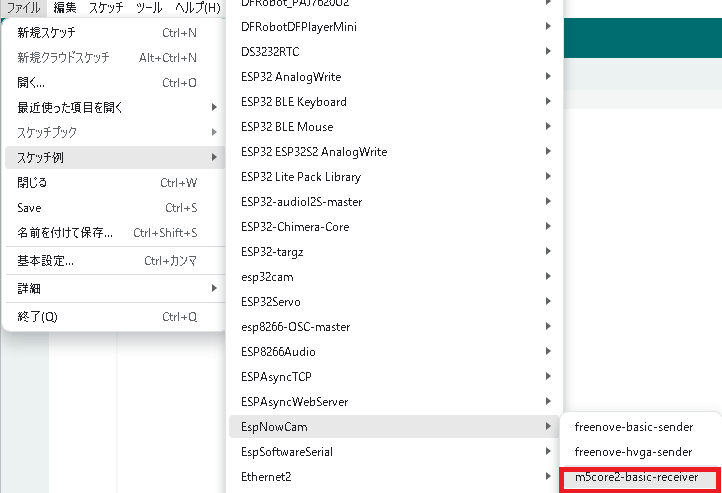This screenshot has height=493, width=722.
Task: Expand DS3232RTC examples
Action: click(x=396, y=52)
